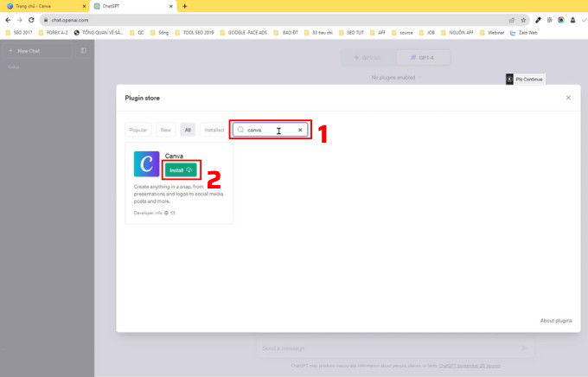Image resolution: width=588 pixels, height=377 pixels.
Task: Select the Installed filter in Plugin store
Action: coord(214,130)
